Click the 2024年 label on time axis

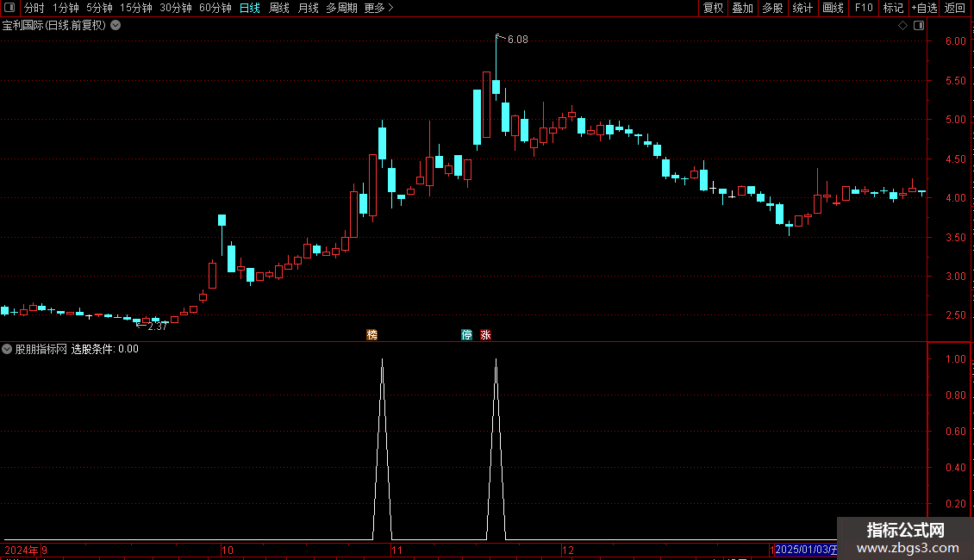(22, 550)
